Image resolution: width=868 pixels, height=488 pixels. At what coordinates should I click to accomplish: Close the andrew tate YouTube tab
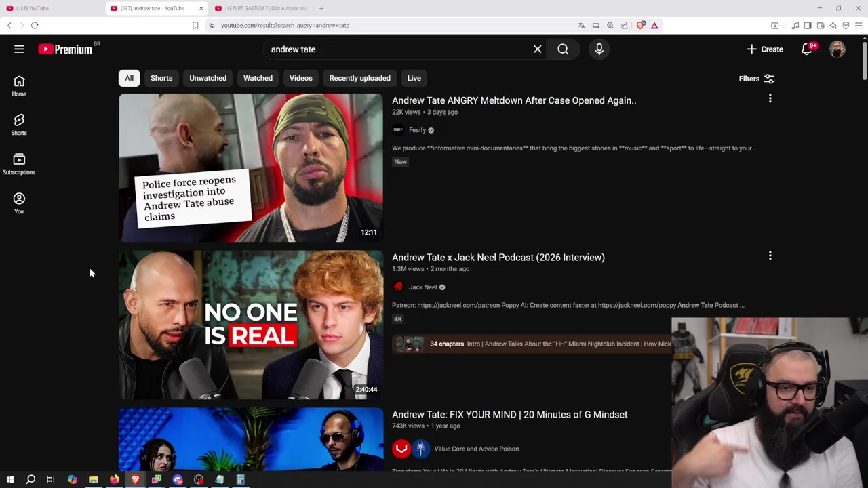(x=201, y=8)
